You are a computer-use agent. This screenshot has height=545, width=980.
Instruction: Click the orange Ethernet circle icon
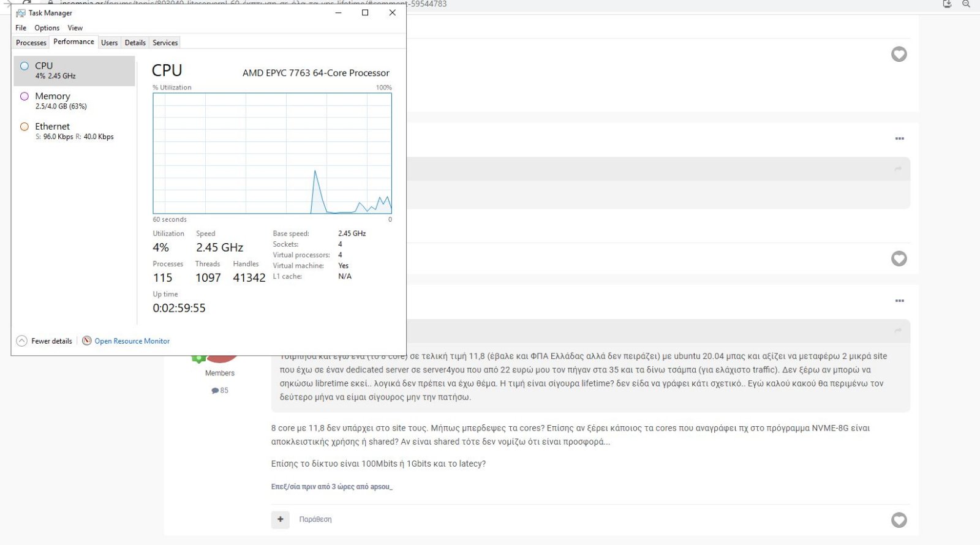click(x=24, y=127)
